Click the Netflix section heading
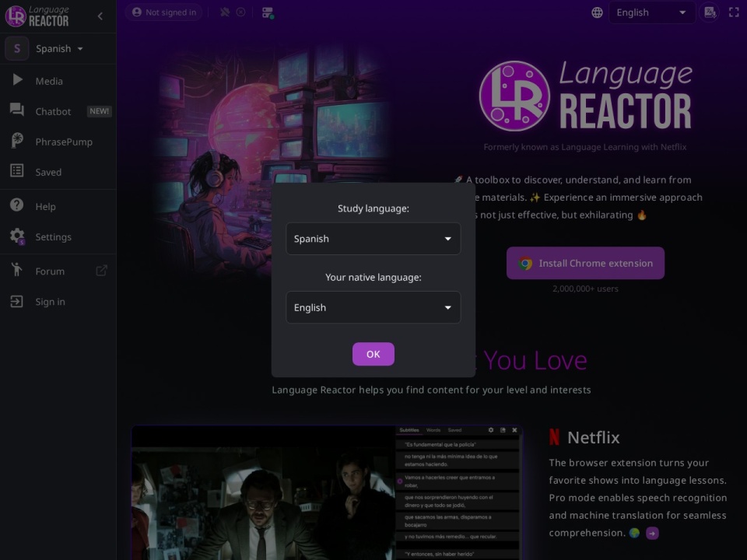Viewport: 747px width, 560px height. (594, 437)
